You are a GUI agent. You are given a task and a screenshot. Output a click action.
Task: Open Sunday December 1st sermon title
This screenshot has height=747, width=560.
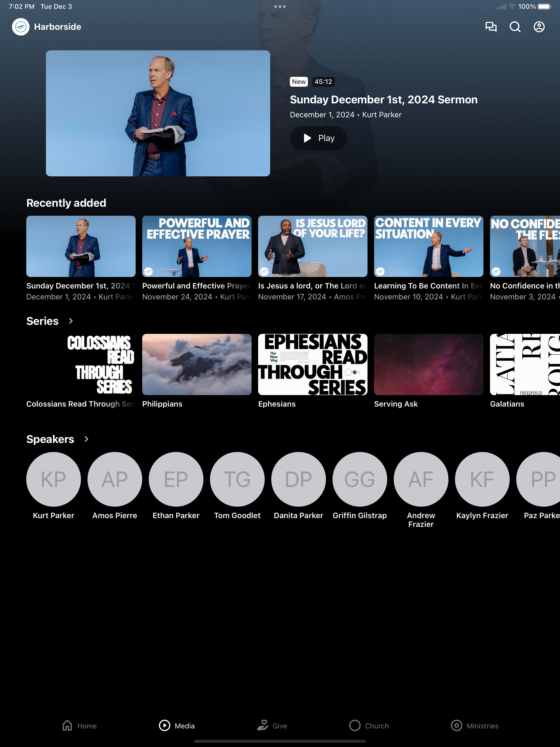(x=383, y=100)
